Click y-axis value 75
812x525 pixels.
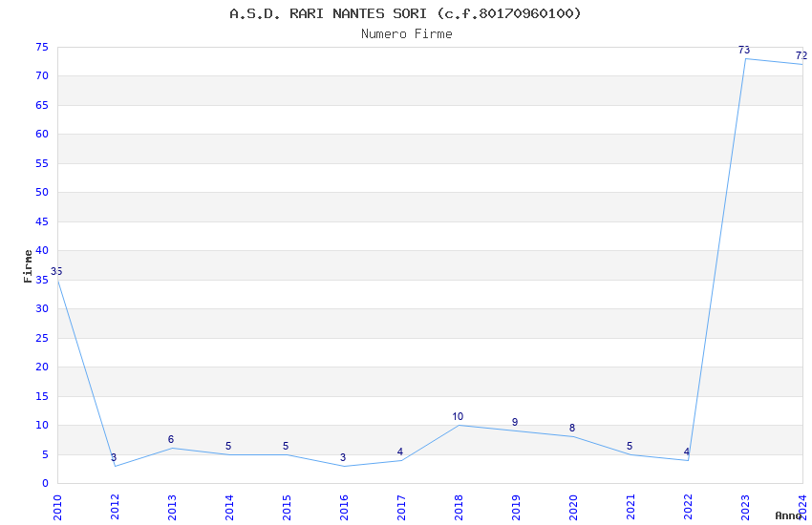click(x=42, y=48)
